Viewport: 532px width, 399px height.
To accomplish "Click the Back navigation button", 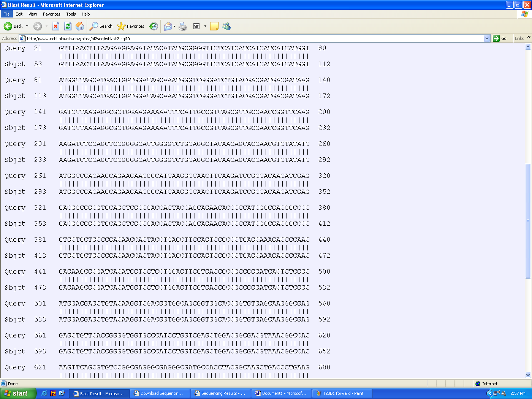I will [x=13, y=26].
